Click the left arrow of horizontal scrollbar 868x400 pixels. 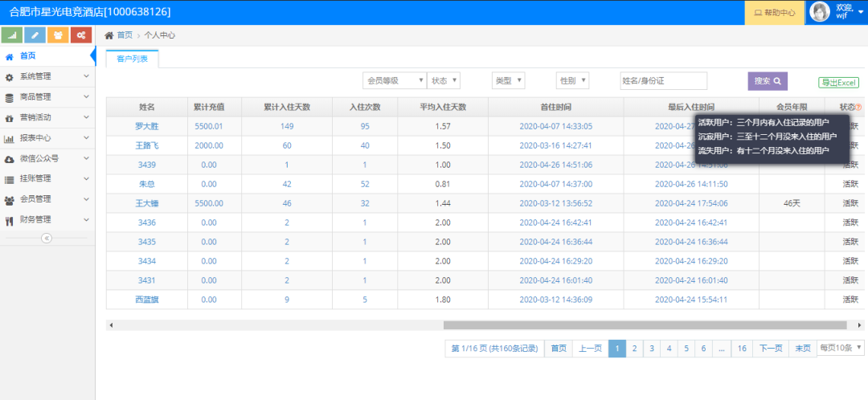point(111,325)
